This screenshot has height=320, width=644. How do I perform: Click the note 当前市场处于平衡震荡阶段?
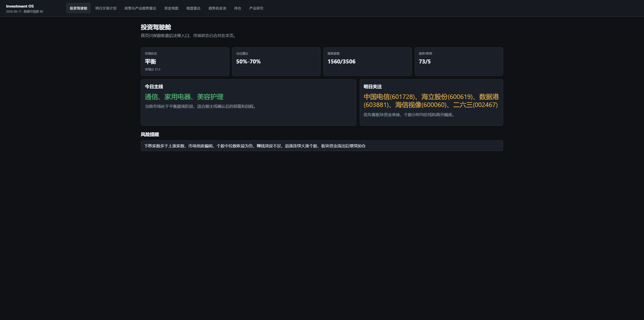[201, 106]
